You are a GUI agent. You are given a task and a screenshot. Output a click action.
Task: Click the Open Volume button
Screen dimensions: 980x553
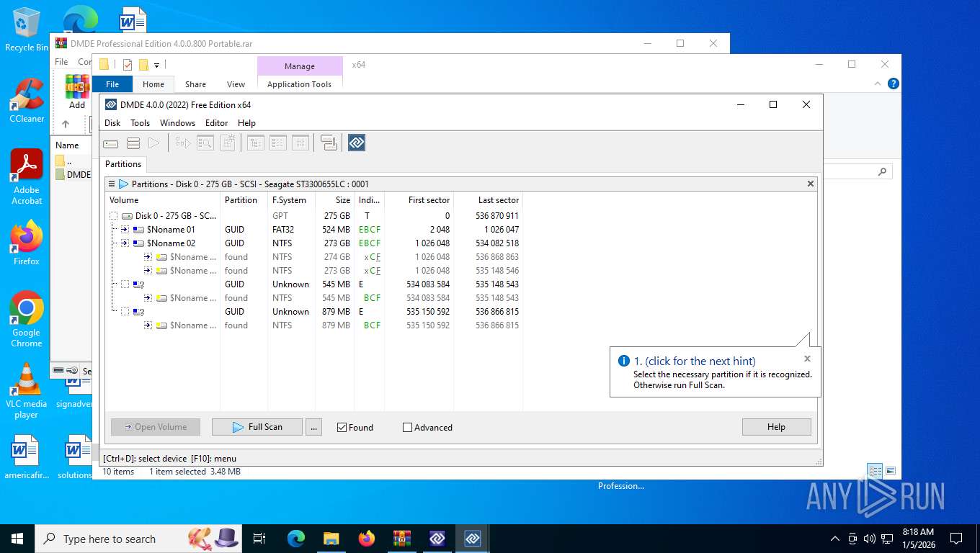(155, 427)
